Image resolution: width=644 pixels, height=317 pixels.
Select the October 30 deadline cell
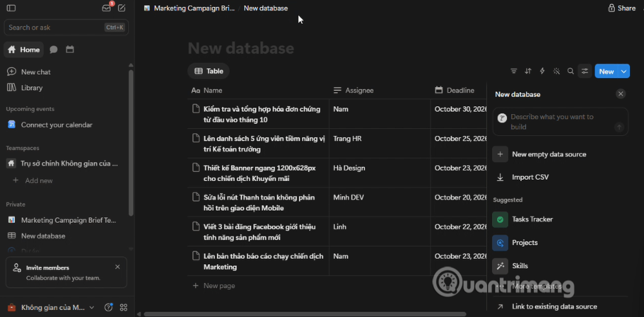point(459,113)
